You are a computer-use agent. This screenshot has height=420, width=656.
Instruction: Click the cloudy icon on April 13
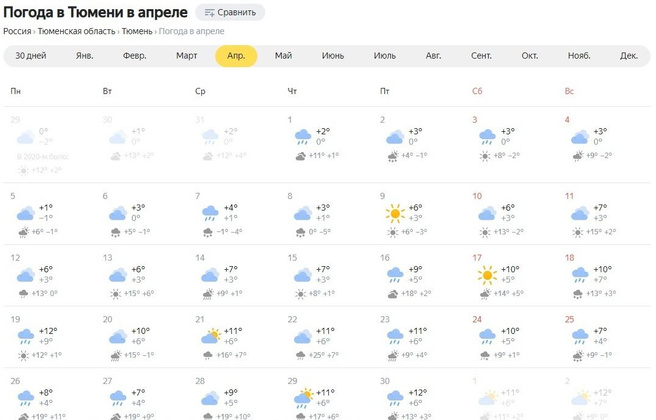[x=118, y=275]
